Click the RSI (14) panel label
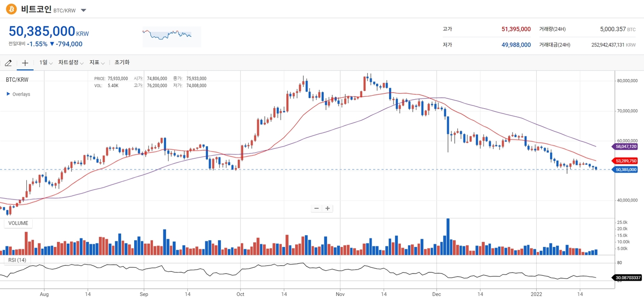 point(17,260)
